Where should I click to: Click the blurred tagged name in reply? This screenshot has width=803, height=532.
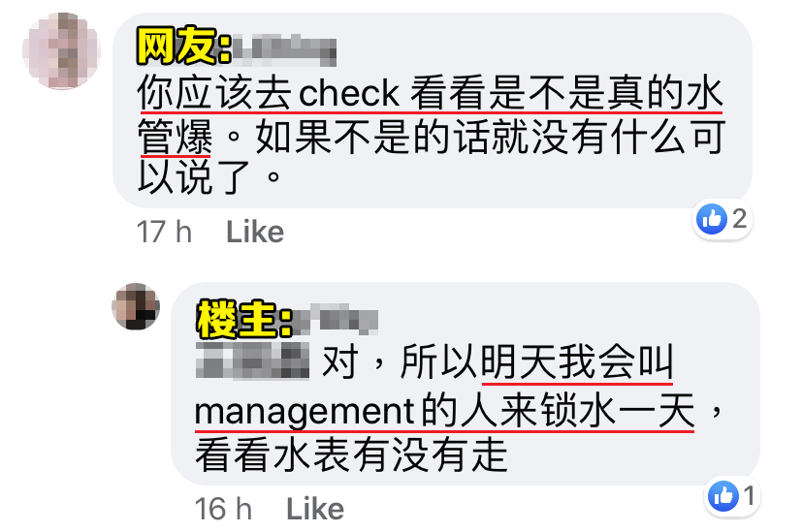point(252,361)
